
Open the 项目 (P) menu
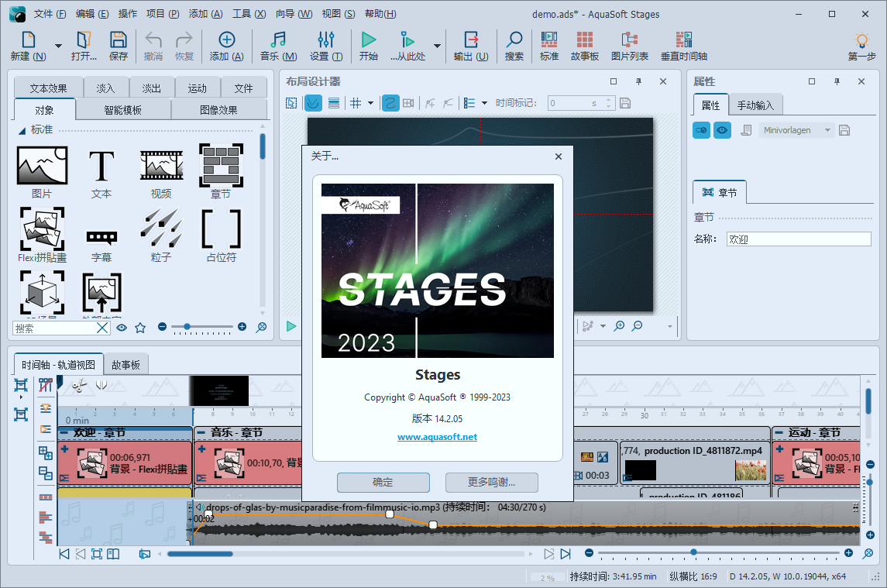click(163, 14)
